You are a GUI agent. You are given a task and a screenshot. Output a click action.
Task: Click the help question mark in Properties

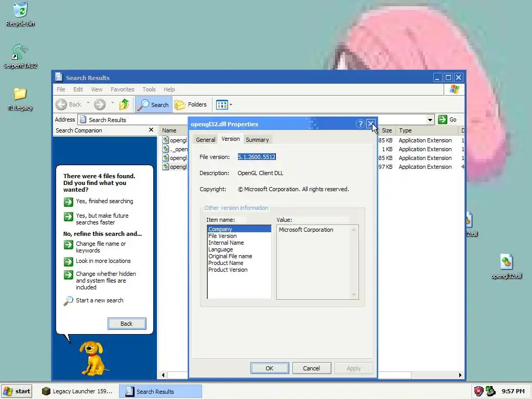click(x=361, y=124)
